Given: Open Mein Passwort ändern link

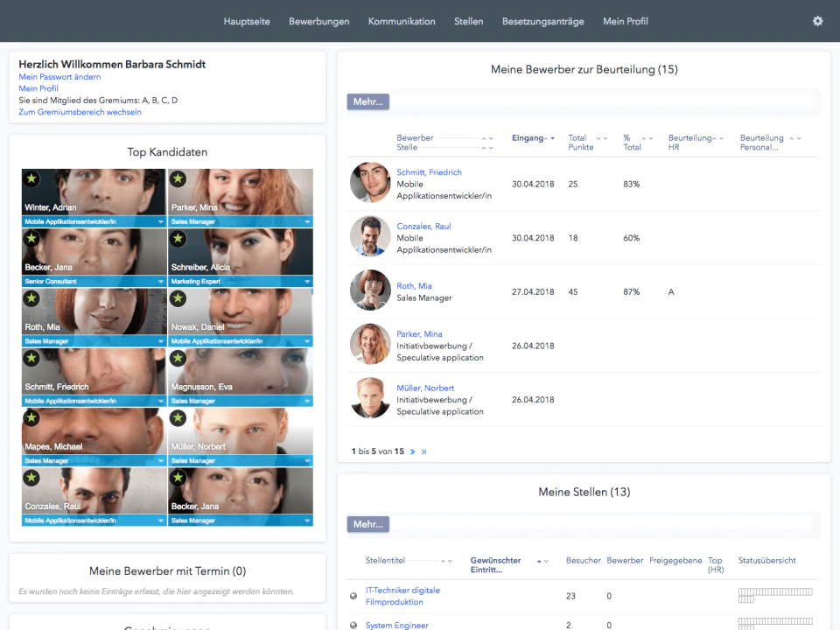Looking at the screenshot, I should 59,77.
